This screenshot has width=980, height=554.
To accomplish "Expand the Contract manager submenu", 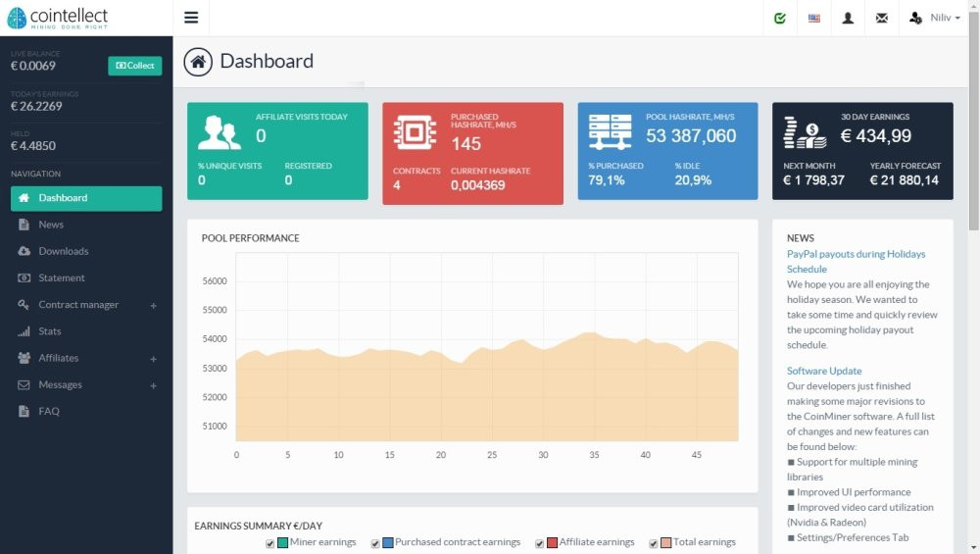I will coord(153,305).
